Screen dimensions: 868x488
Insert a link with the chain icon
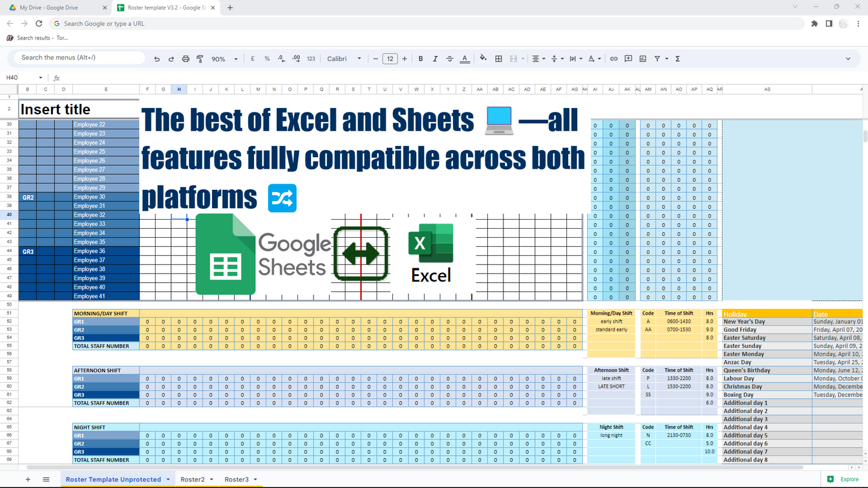[613, 59]
